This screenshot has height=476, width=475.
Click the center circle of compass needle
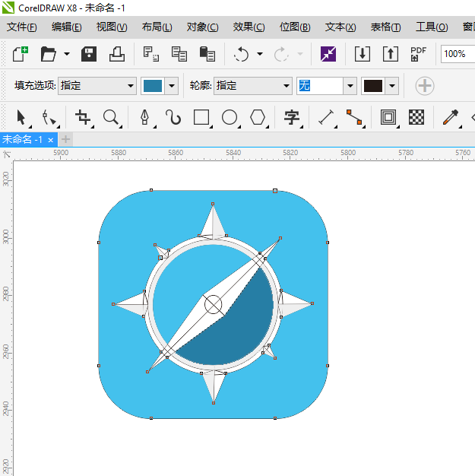(213, 304)
